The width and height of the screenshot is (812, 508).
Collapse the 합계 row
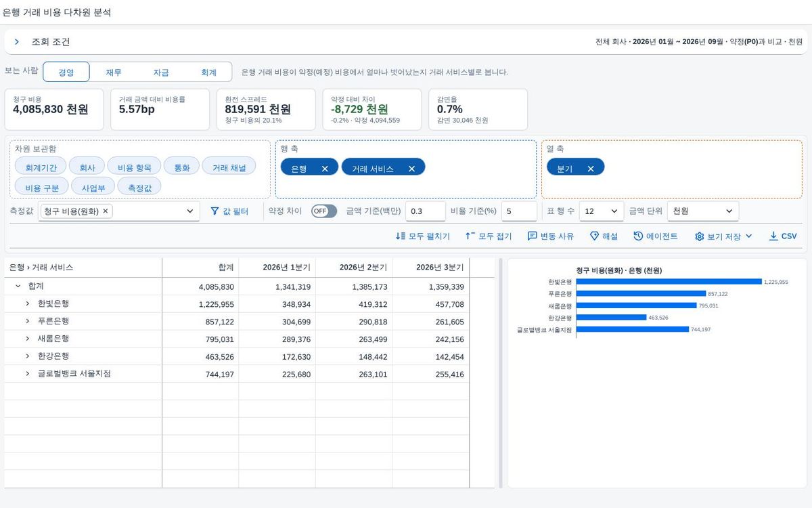(18, 287)
